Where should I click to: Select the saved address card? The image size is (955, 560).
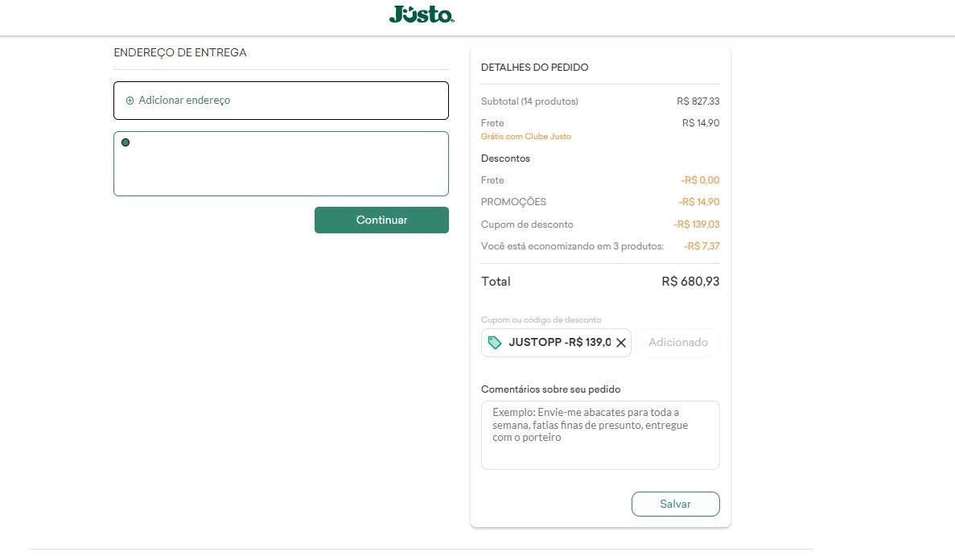pyautogui.click(x=281, y=164)
